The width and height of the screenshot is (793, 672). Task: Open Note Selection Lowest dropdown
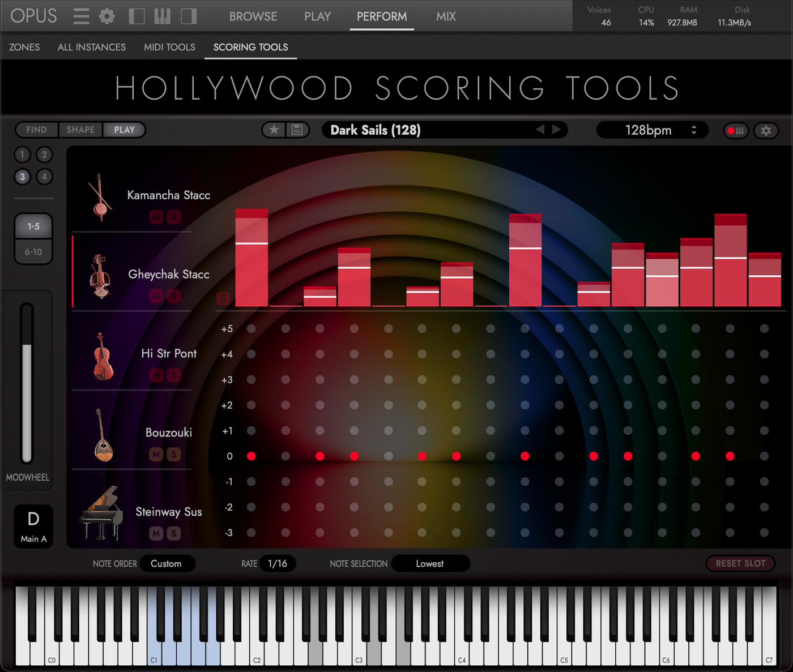[430, 563]
